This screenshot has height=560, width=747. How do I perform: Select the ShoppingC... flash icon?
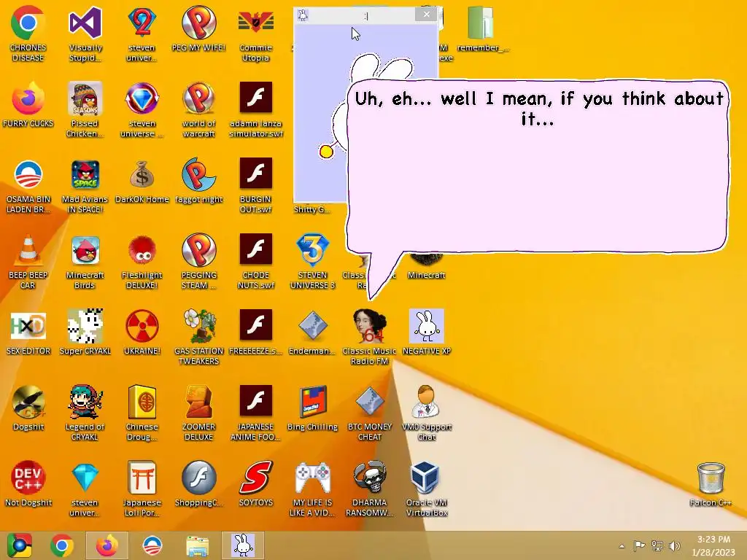coord(198,478)
